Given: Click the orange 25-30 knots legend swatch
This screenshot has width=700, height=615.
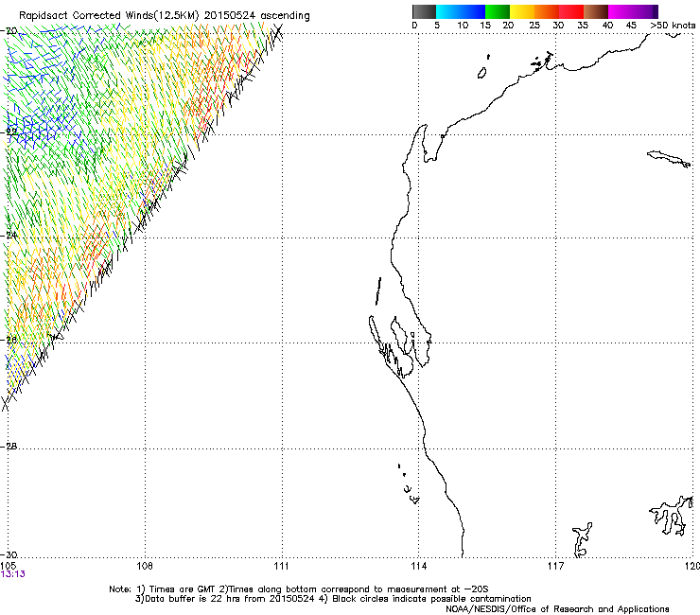Looking at the screenshot, I should 547,11.
